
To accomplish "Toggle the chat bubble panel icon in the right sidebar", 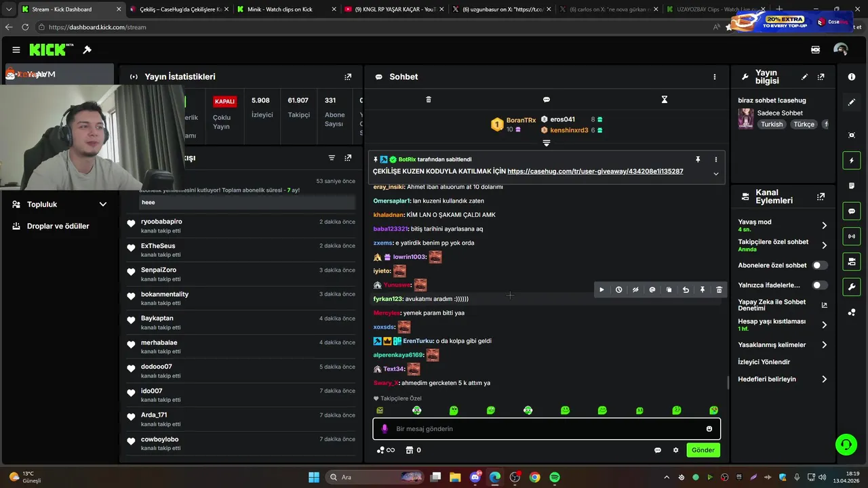I will tap(852, 211).
